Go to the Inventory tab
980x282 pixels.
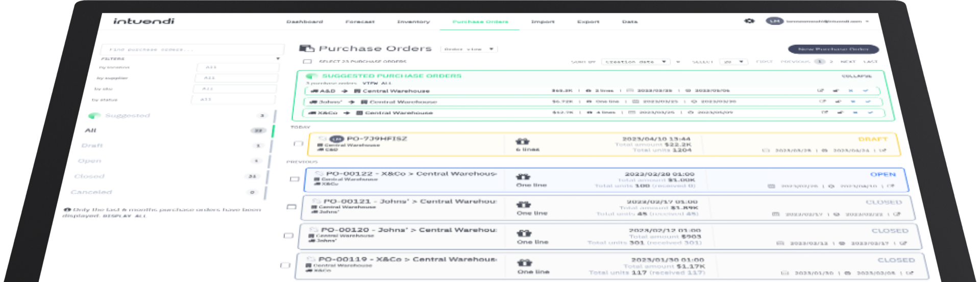[x=413, y=22]
